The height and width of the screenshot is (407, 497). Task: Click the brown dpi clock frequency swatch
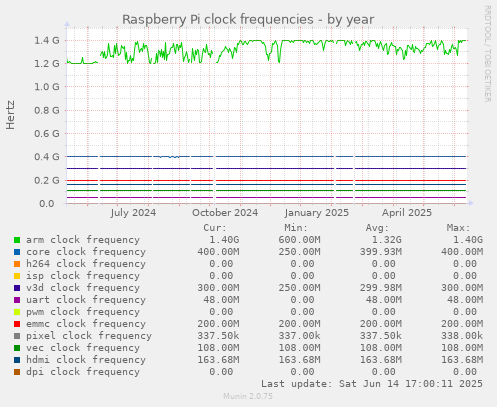[x=17, y=372]
